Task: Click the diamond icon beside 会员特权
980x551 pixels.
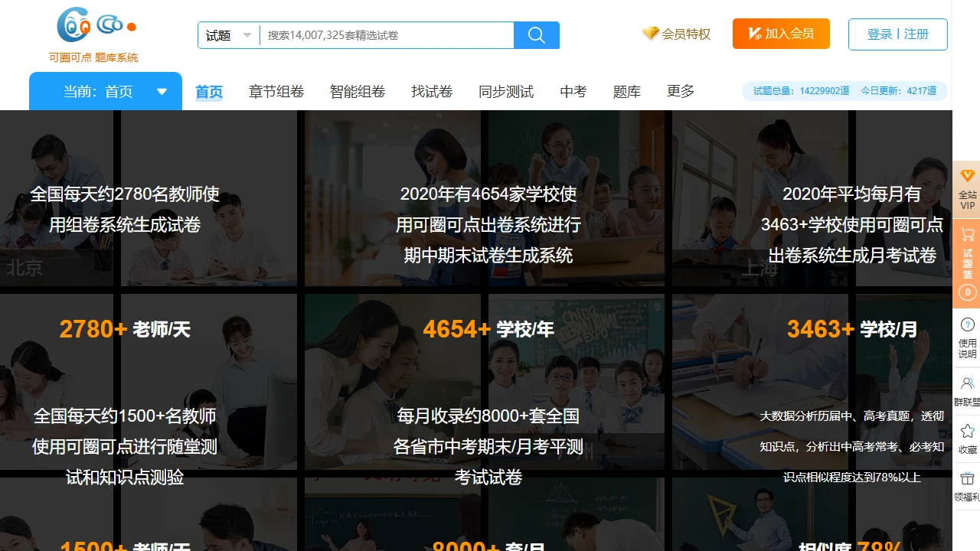Action: [x=650, y=34]
